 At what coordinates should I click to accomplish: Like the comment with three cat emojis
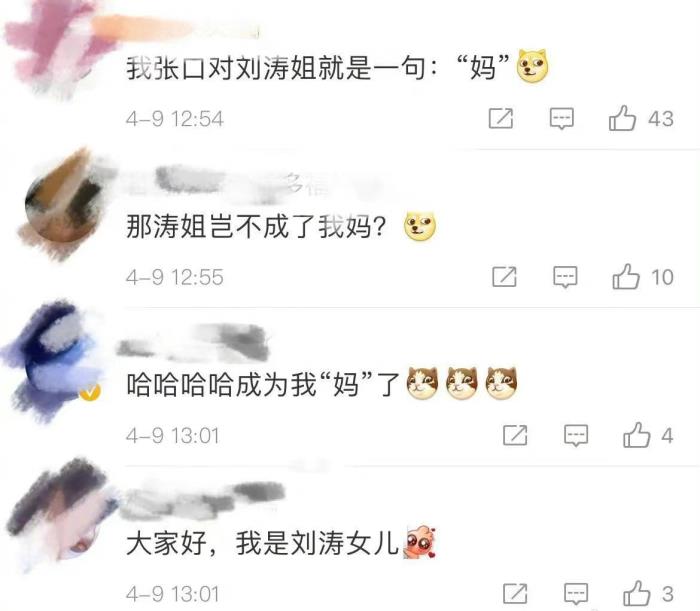pos(637,435)
